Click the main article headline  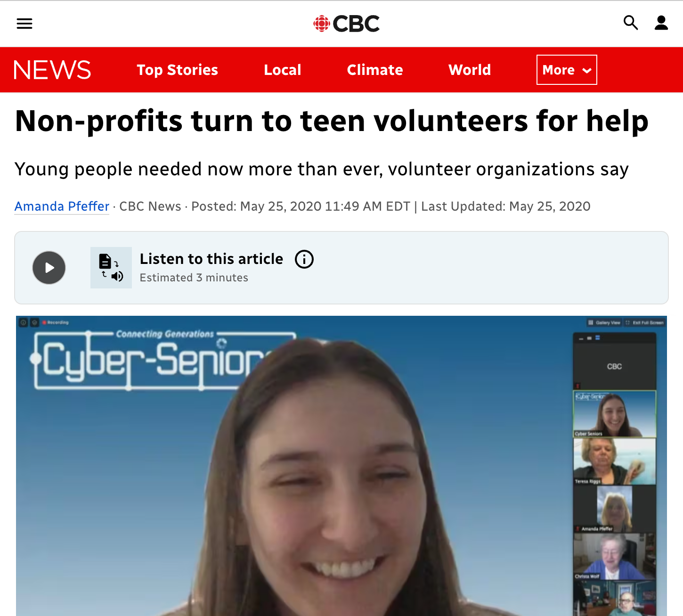332,121
